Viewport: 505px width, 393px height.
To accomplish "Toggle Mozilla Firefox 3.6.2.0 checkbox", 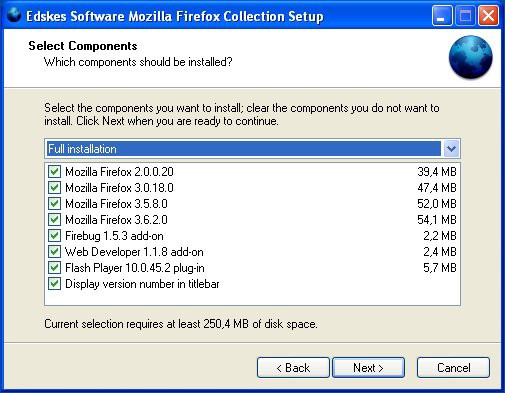I will [x=54, y=220].
